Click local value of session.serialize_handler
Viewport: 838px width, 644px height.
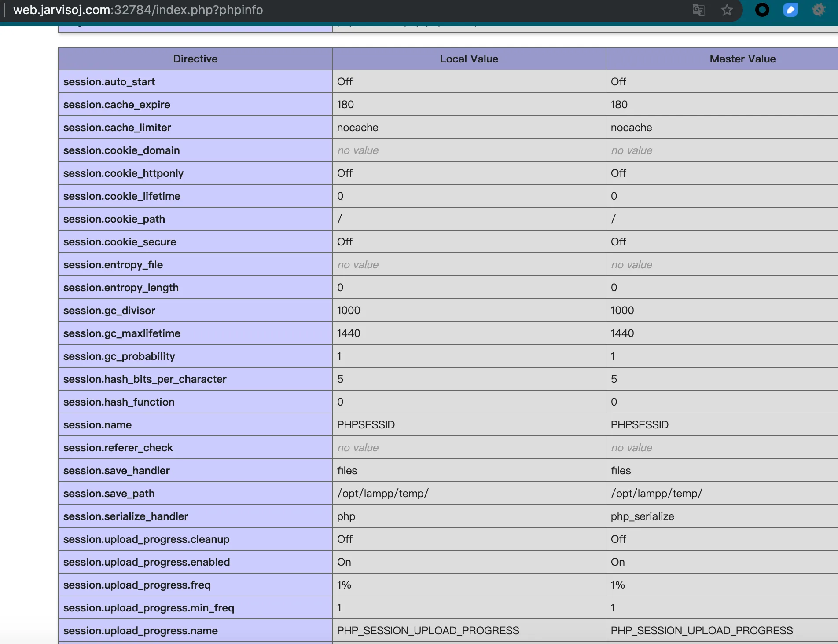click(346, 516)
